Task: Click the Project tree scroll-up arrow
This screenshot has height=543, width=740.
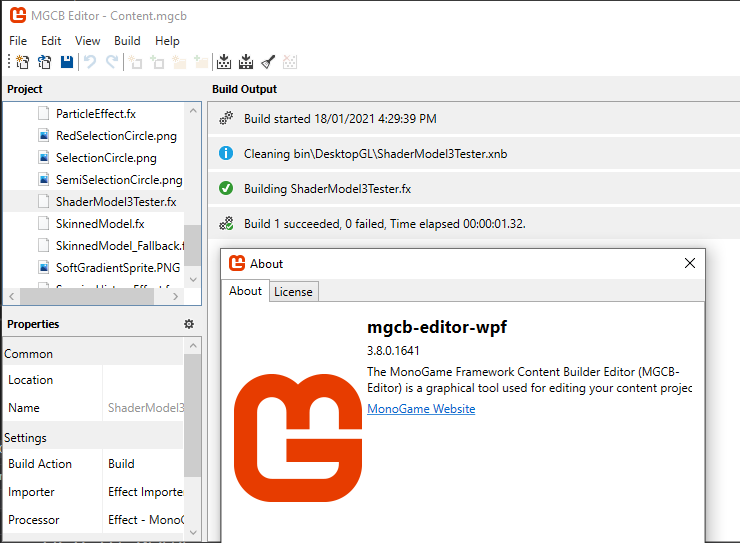Action: pyautogui.click(x=193, y=111)
